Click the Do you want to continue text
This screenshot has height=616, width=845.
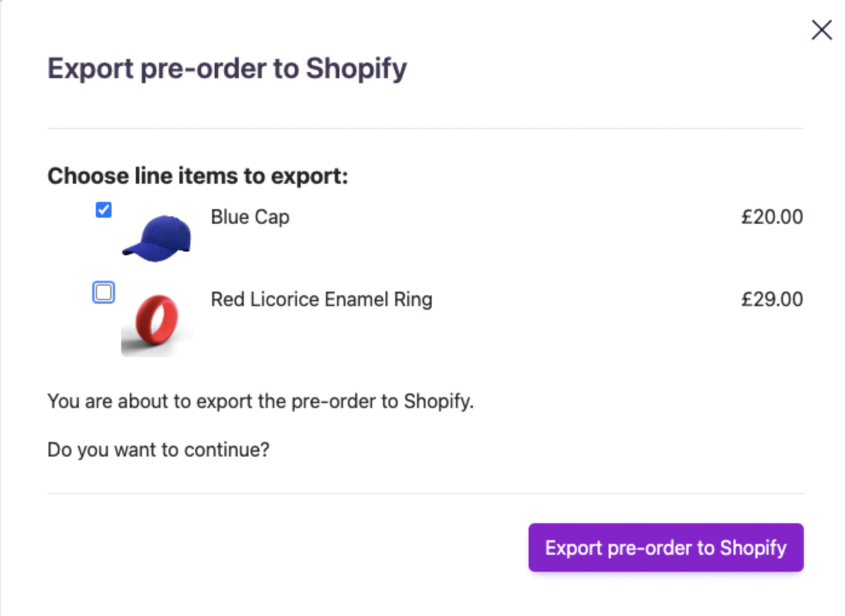pyautogui.click(x=158, y=450)
